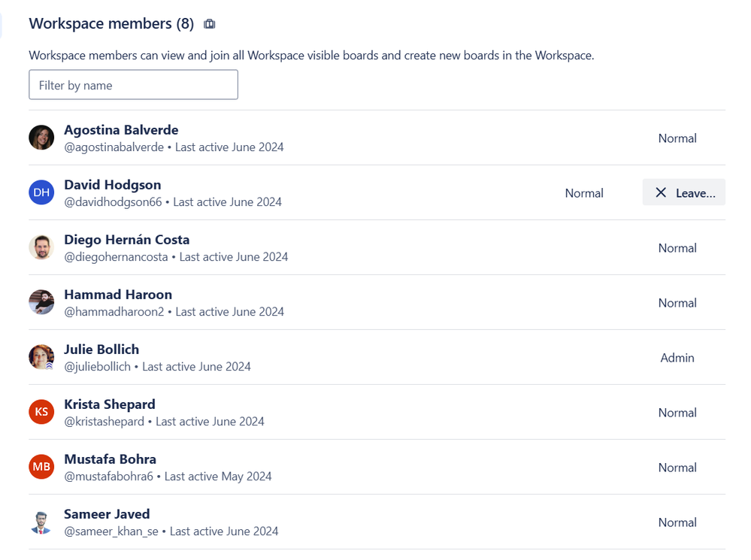Click Agostina Balverde's profile avatar
The height and width of the screenshot is (560, 751).
pos(41,137)
